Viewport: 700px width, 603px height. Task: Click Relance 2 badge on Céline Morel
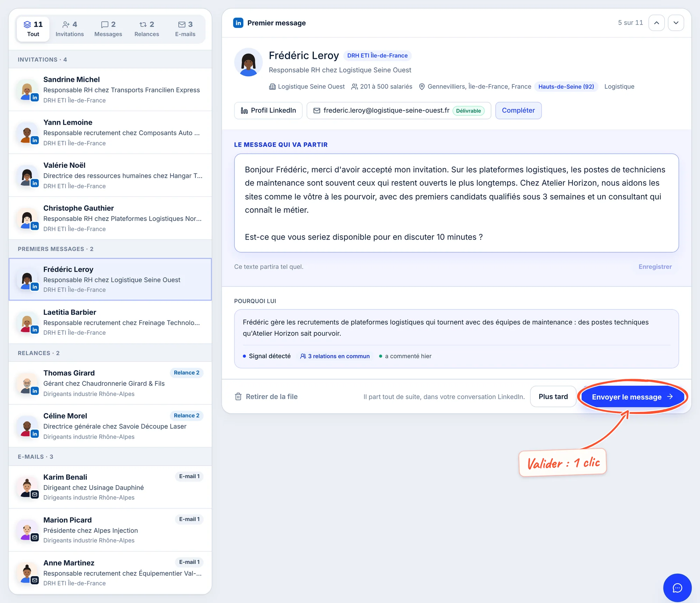coord(187,415)
